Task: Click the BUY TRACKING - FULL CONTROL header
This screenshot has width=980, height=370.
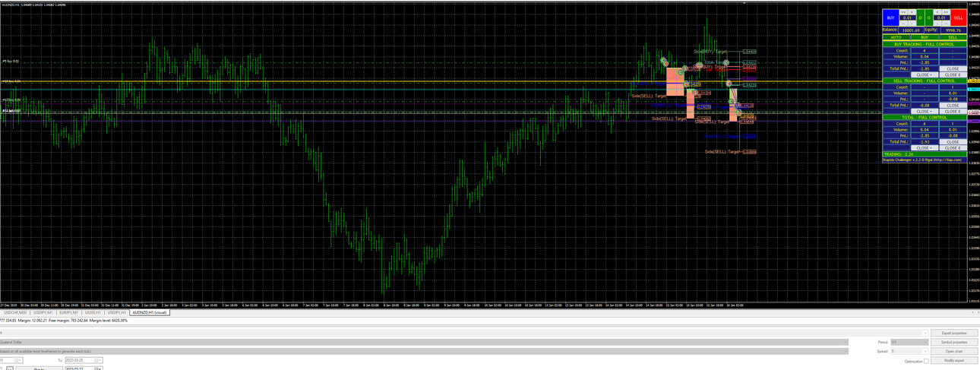Action: click(x=924, y=44)
